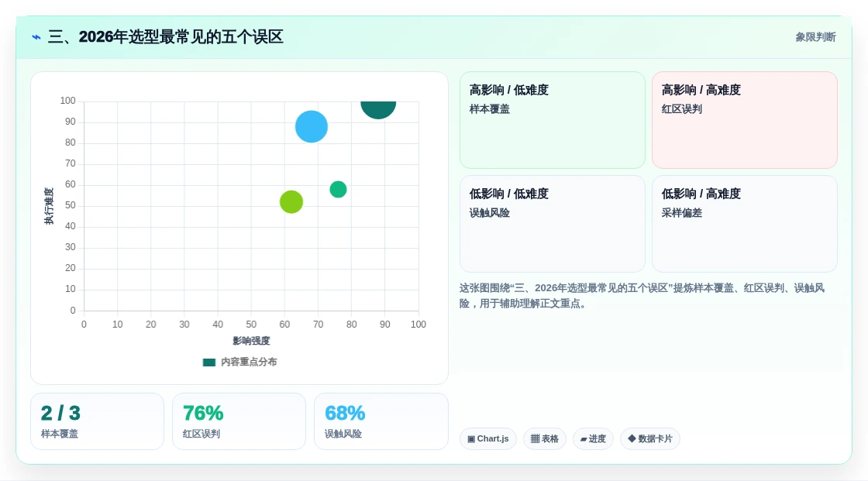The image size is (868, 481).
Task: Click the progress bar icon in 进度 chip
Action: 584,439
